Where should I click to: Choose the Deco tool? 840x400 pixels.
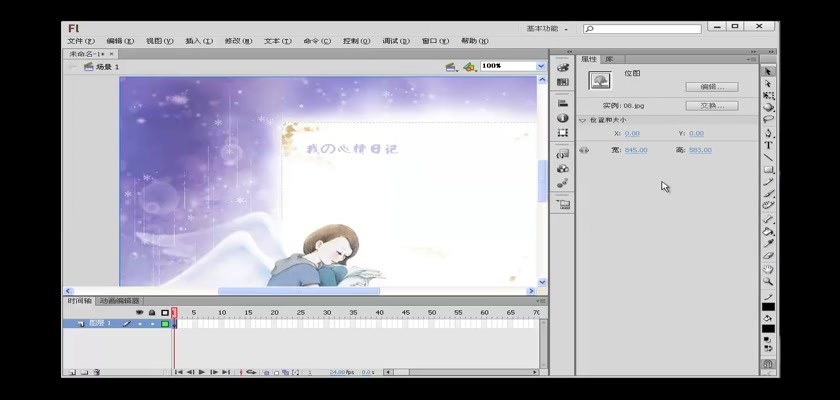pyautogui.click(x=768, y=206)
